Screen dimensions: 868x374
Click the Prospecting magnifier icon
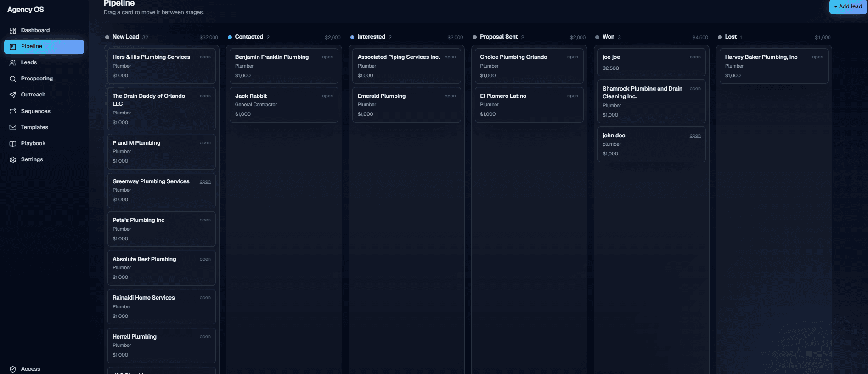coord(13,79)
